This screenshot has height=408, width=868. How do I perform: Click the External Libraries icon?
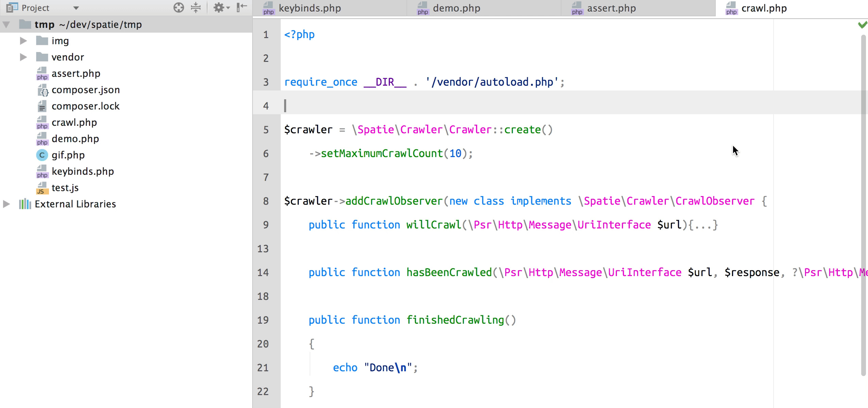[25, 204]
